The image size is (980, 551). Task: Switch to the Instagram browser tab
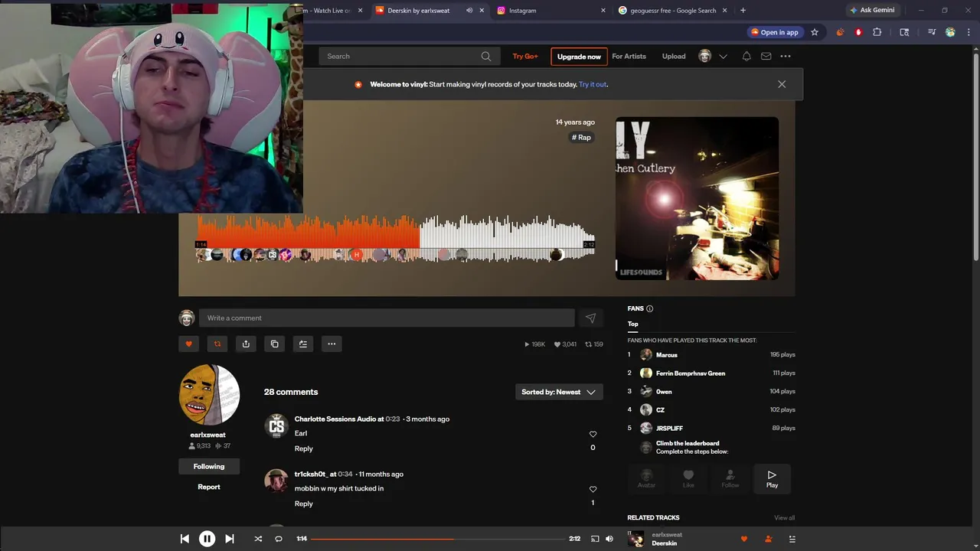tap(551, 11)
